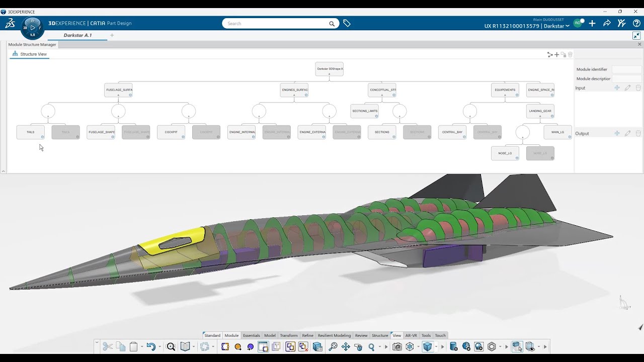The width and height of the screenshot is (644, 362).
Task: Click the blue shaded display mode cube
Action: [x=428, y=346]
